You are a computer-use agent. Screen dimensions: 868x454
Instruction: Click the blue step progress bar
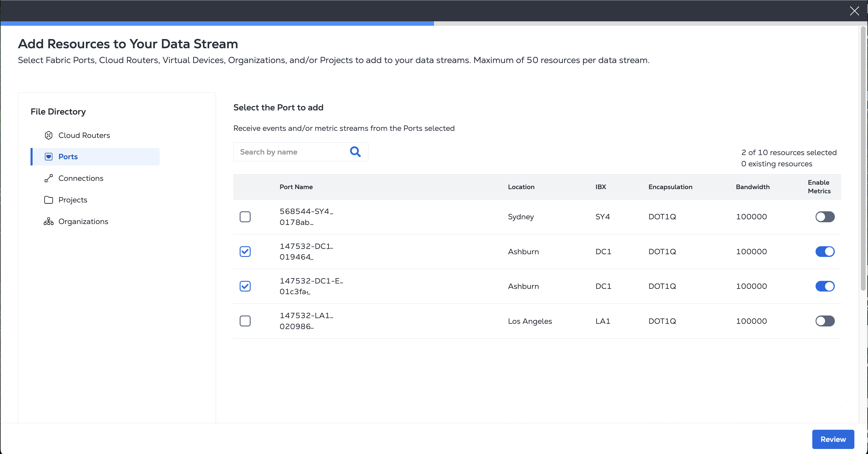coord(217,24)
